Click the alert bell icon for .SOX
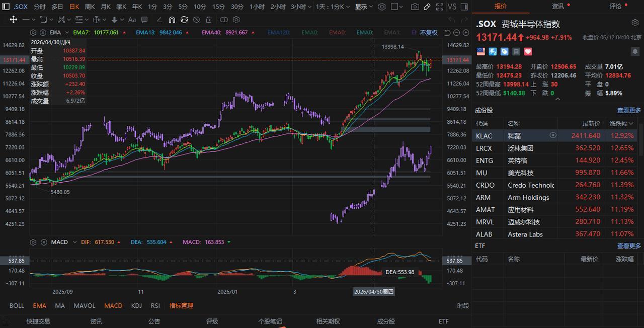 635,51
